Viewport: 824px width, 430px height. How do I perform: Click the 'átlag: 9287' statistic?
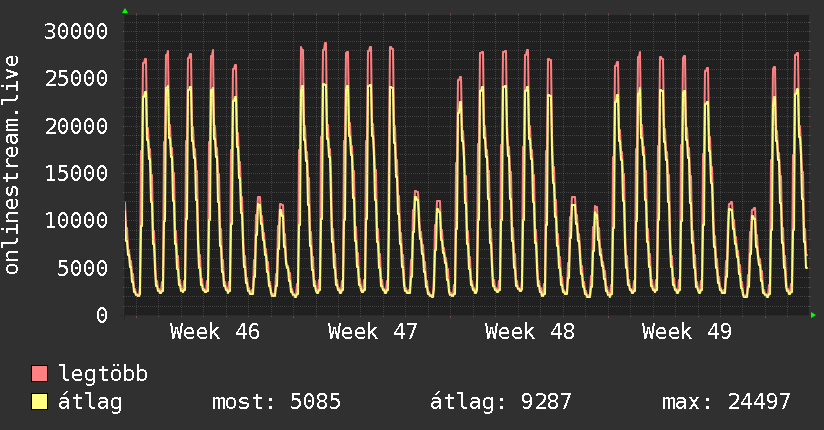coord(500,403)
